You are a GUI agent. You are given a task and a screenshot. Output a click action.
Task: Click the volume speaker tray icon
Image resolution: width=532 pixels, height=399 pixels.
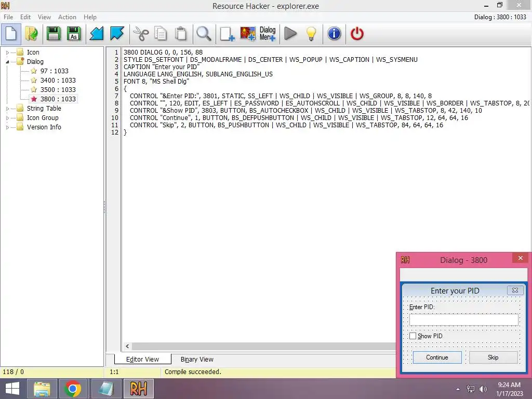(483, 389)
